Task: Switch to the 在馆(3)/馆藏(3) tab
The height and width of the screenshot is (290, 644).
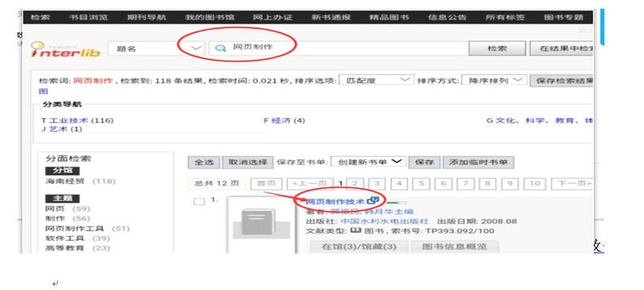Action: [x=359, y=247]
